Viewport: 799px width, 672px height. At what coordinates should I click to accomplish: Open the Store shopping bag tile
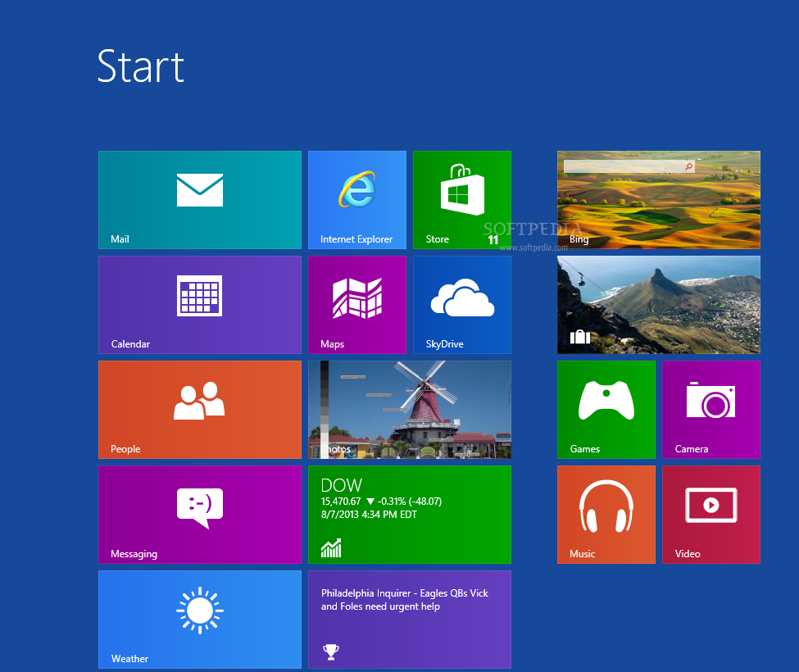pos(462,200)
